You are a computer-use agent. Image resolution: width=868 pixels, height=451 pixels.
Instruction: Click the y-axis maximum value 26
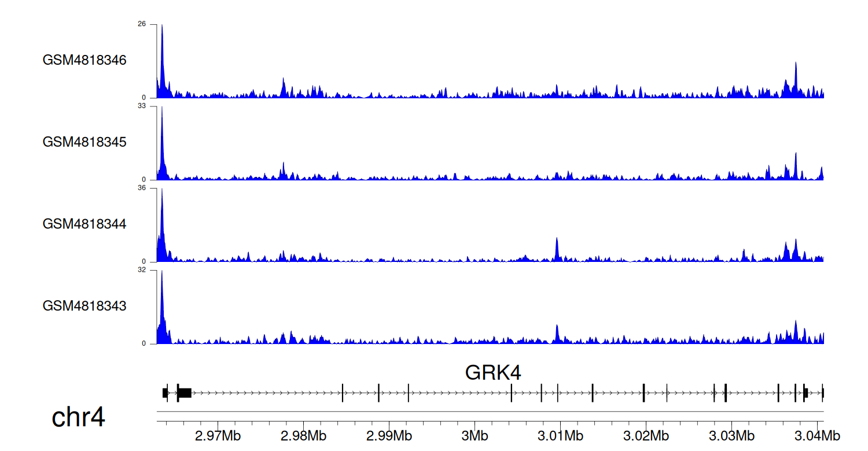click(x=141, y=24)
